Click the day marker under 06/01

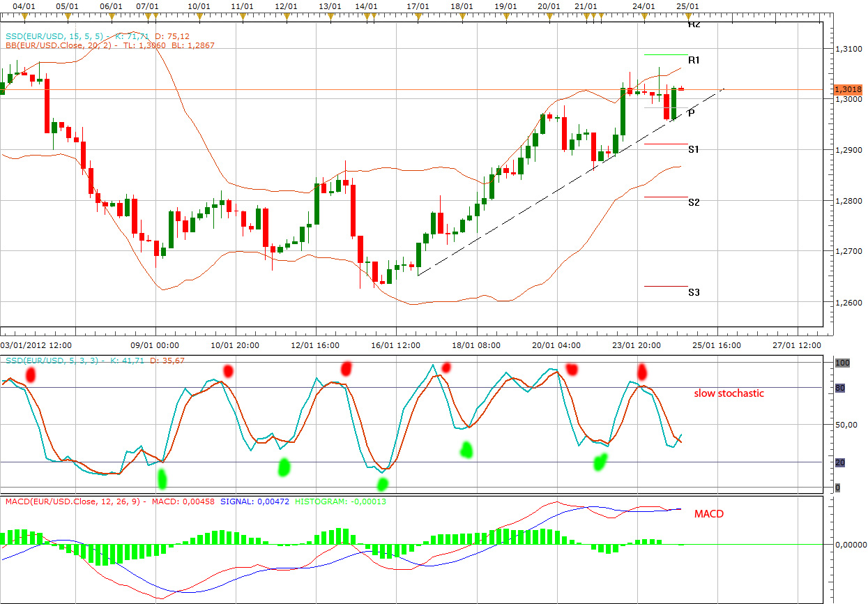110,15
